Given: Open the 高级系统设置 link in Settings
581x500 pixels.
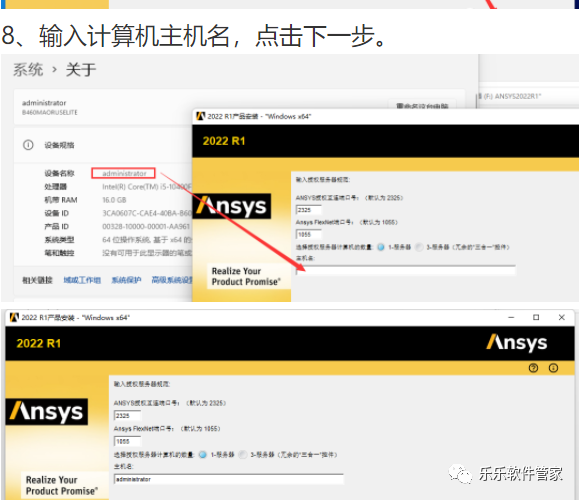Looking at the screenshot, I should [172, 280].
